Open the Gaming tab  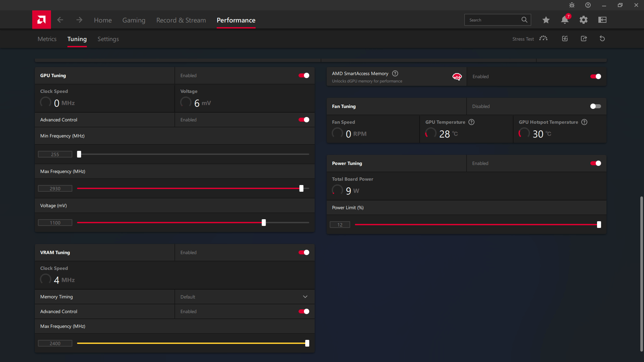pyautogui.click(x=134, y=20)
